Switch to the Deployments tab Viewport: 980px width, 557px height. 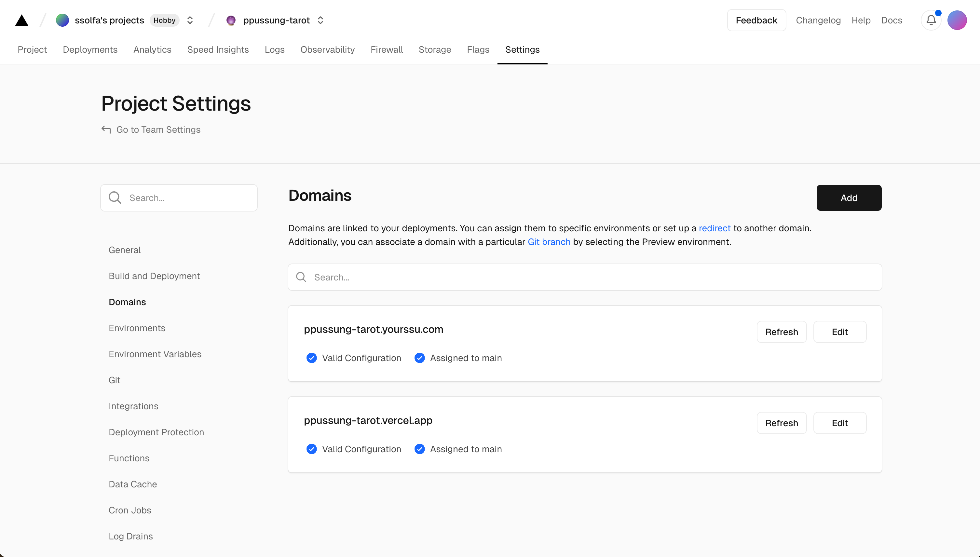pyautogui.click(x=90, y=50)
